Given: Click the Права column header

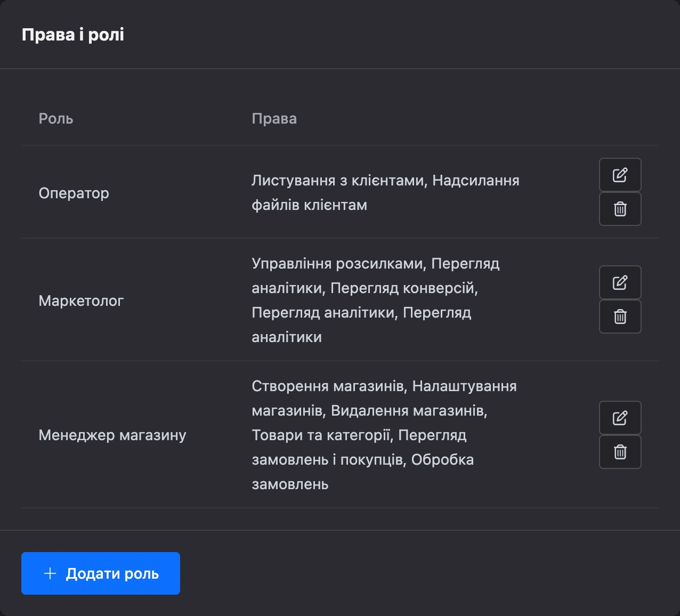Looking at the screenshot, I should pos(274,118).
